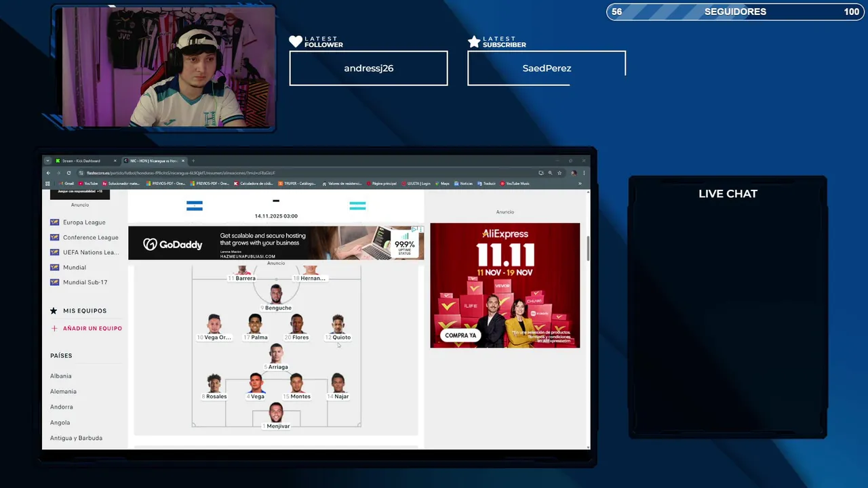The width and height of the screenshot is (868, 488).
Task: Click the zoom magnifier icon in address bar
Action: point(550,173)
